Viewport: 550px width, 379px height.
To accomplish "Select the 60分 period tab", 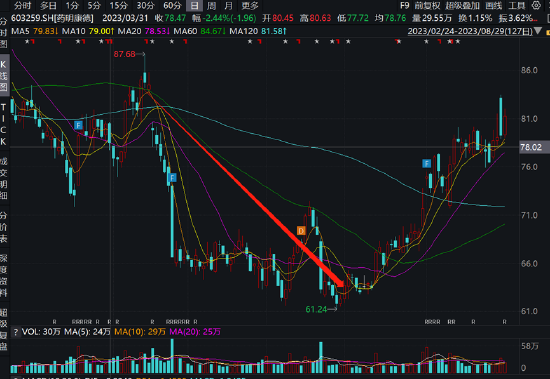I will [172, 6].
